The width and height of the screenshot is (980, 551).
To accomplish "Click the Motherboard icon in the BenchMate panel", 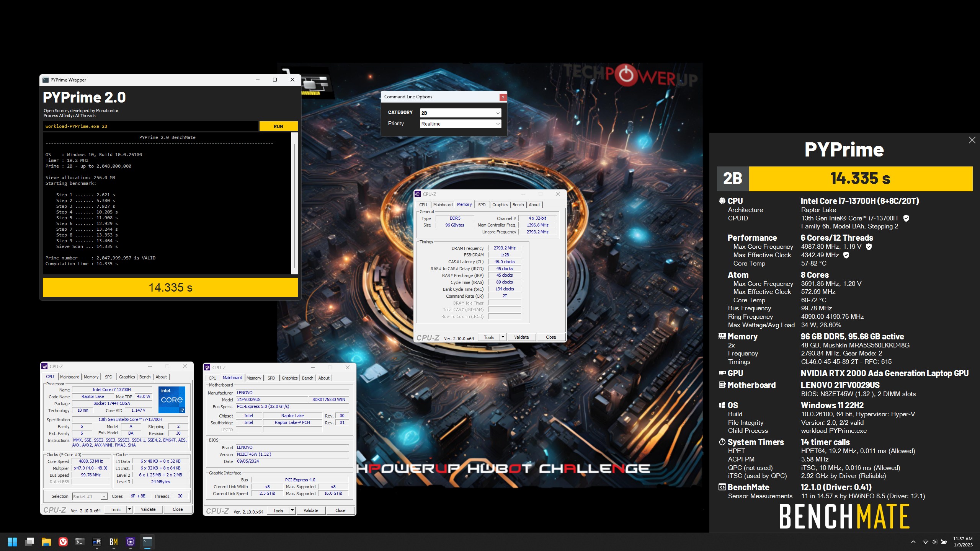I will (722, 385).
